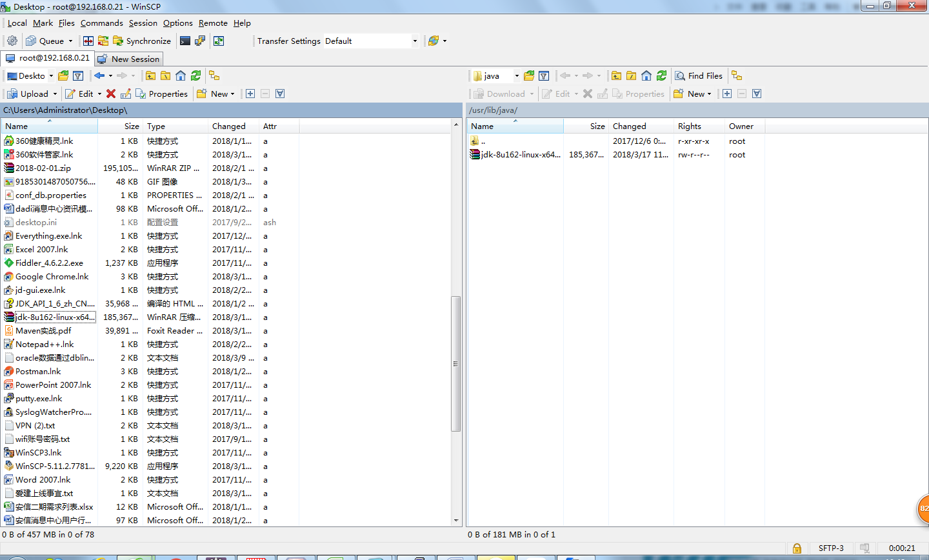This screenshot has width=929, height=560.
Task: Click local list scroll down arrow
Action: pyautogui.click(x=456, y=520)
